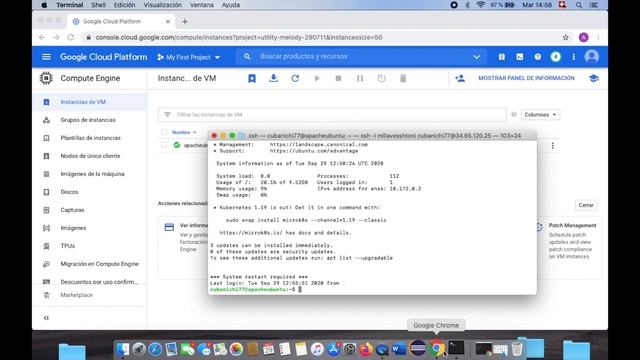Open Capturas in sidebar
Viewport: 640px width, 360px height.
click(x=90, y=210)
